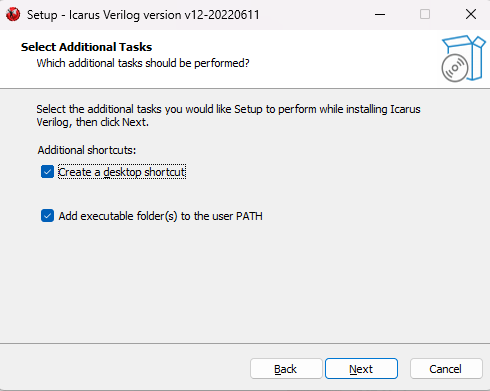Click the gray disc in the installer graphic

[455, 68]
